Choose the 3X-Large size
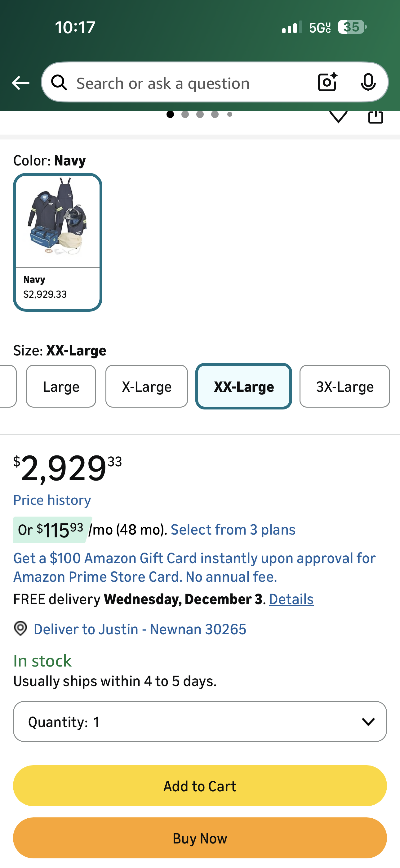This screenshot has height=868, width=400. [x=344, y=387]
